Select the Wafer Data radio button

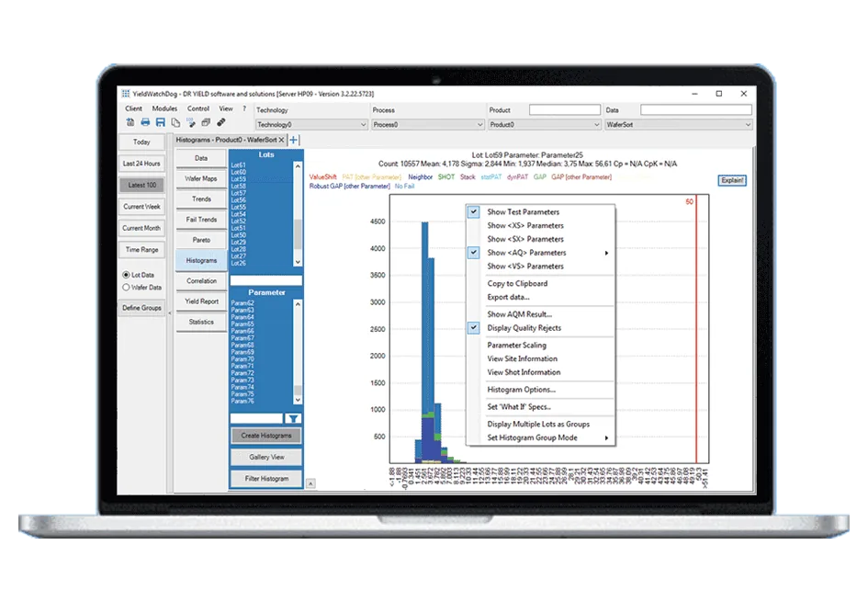[x=126, y=288]
